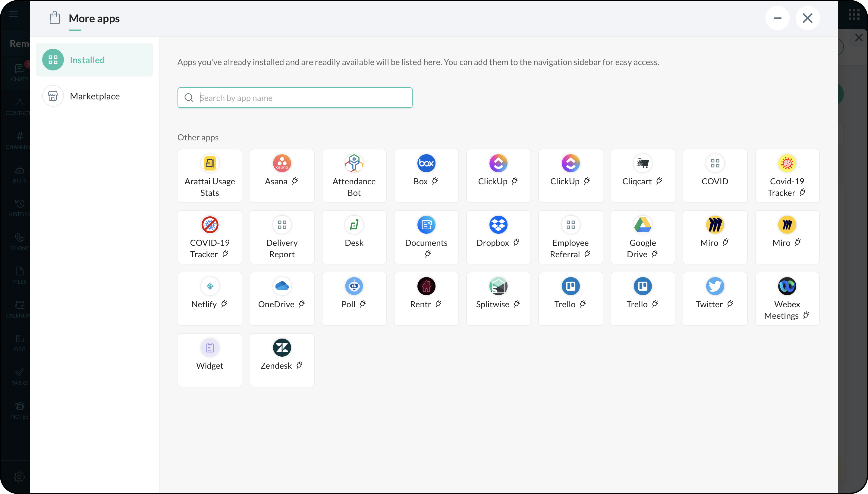The width and height of the screenshot is (868, 494).
Task: Open the Cliqcart app icon
Action: pos(642,164)
